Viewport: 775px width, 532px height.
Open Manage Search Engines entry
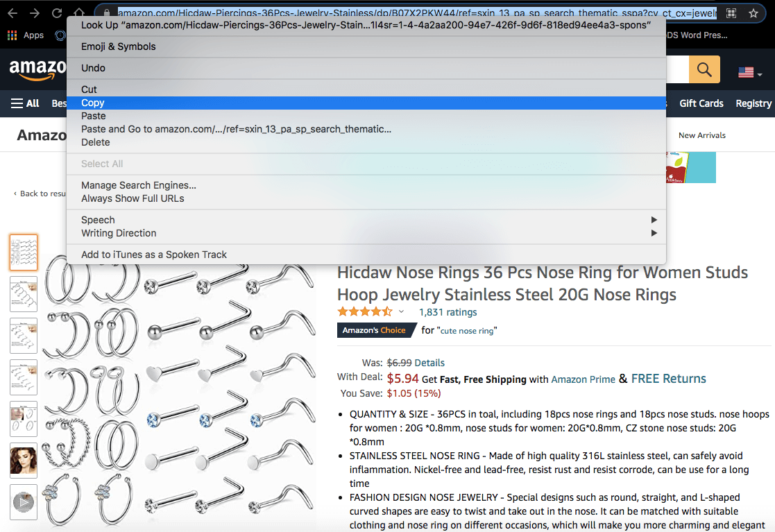[366, 185]
